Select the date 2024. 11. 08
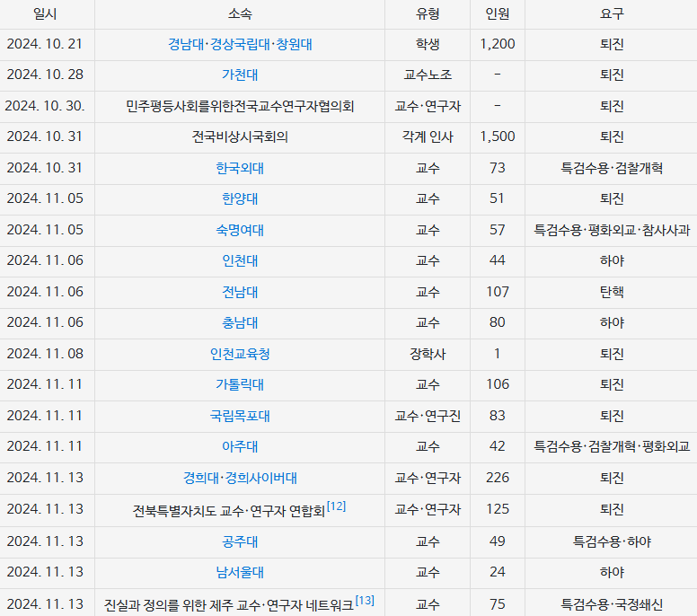697x616 pixels. [45, 354]
